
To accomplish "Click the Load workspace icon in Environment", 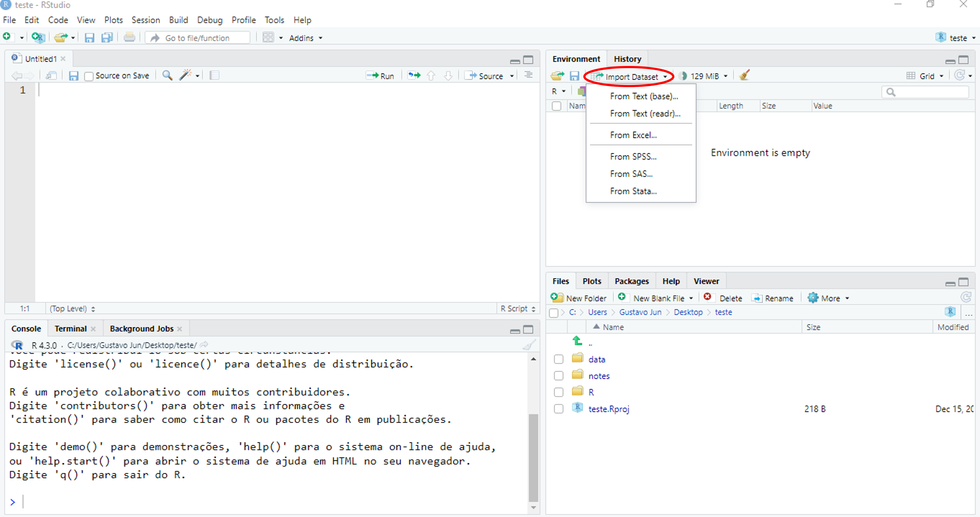I will click(x=557, y=76).
